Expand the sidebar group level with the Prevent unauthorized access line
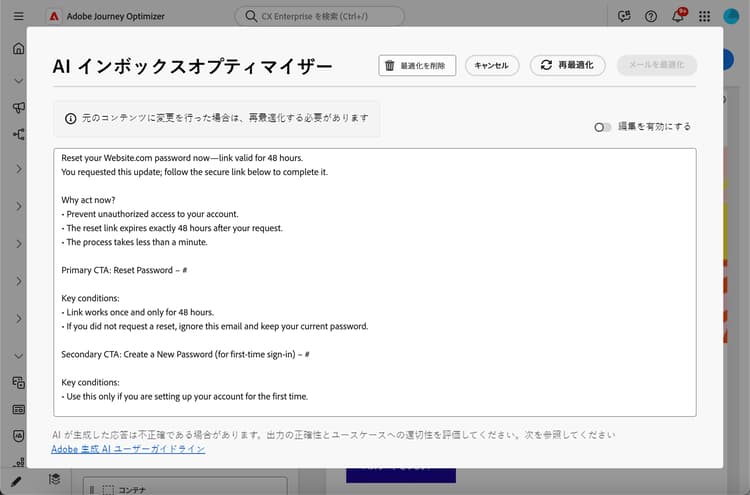The width and height of the screenshot is (750, 495). pyautogui.click(x=19, y=206)
